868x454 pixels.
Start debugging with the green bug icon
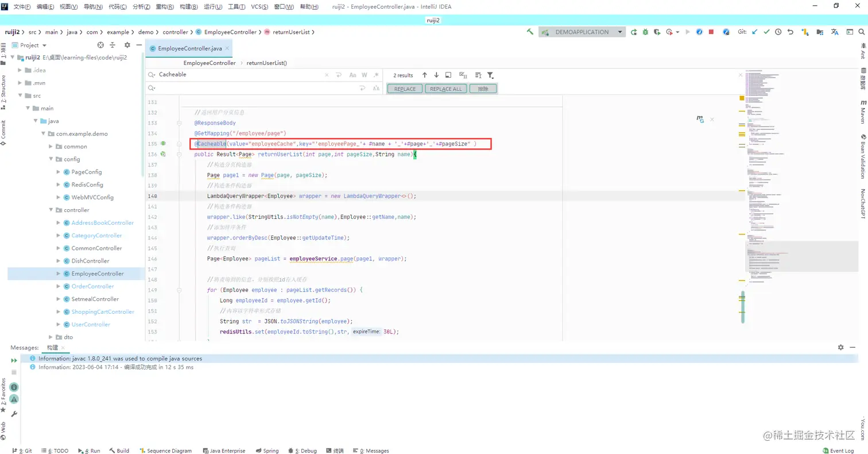tap(645, 32)
